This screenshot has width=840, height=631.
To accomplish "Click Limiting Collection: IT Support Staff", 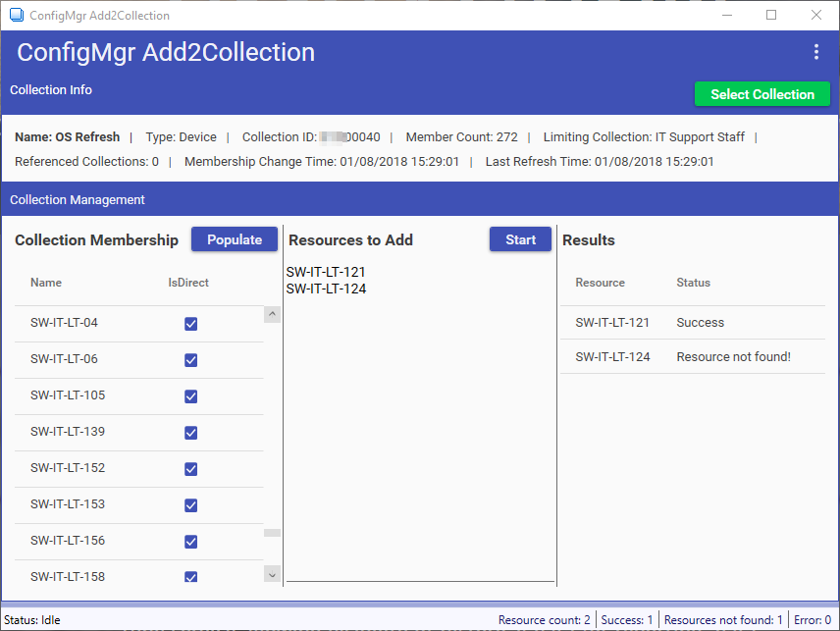I will click(x=644, y=137).
